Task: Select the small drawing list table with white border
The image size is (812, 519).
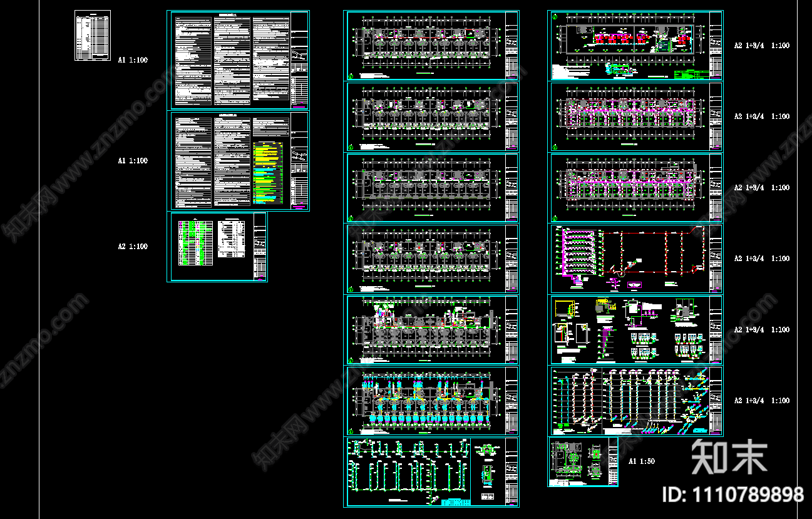Action: pyautogui.click(x=93, y=36)
